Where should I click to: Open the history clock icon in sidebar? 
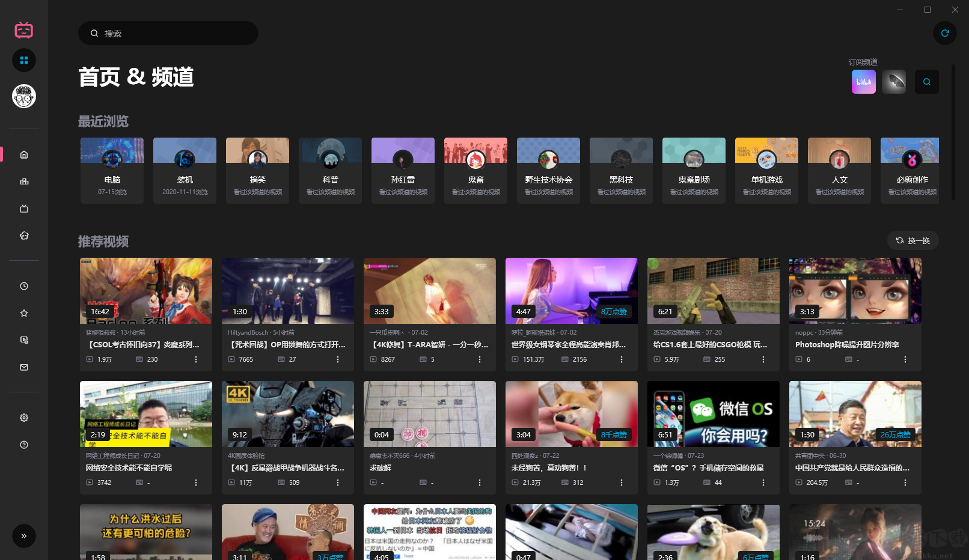click(24, 286)
